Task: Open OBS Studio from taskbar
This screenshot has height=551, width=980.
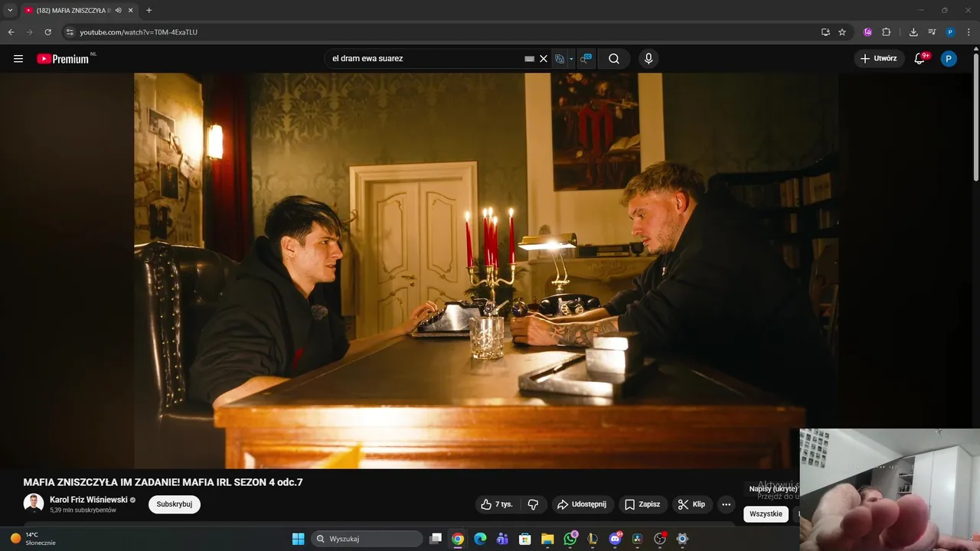Action: (660, 539)
